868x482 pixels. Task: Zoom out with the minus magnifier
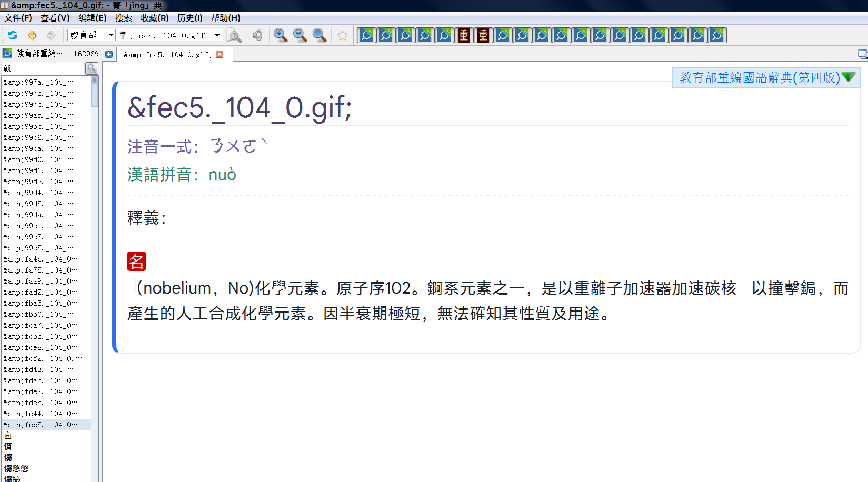click(x=300, y=35)
